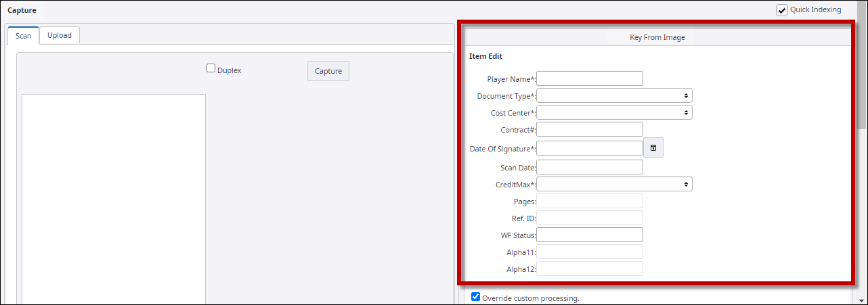Open the Cost Center dropdown
Screen dimensions: 868x305
click(615, 112)
